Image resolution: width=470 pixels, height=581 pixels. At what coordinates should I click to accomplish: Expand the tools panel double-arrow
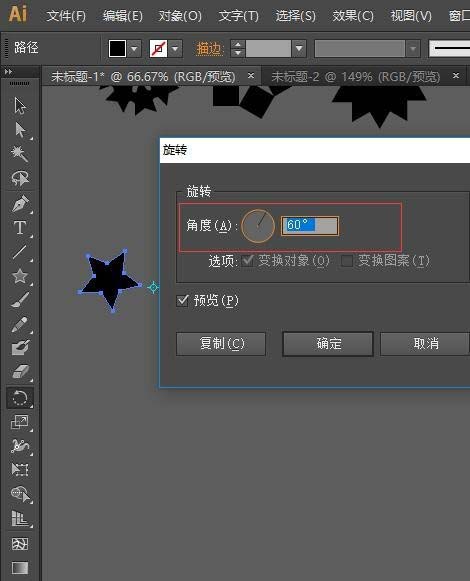pyautogui.click(x=9, y=72)
